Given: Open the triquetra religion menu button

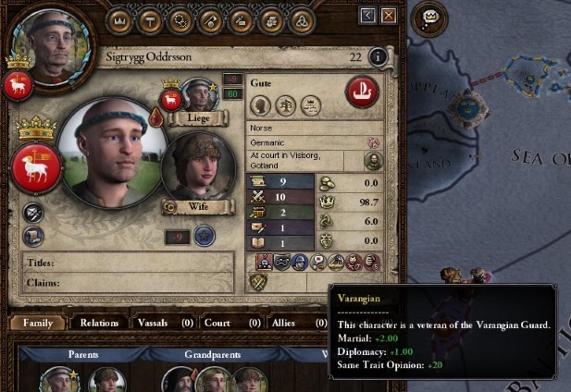Looking at the screenshot, I should point(302,21).
